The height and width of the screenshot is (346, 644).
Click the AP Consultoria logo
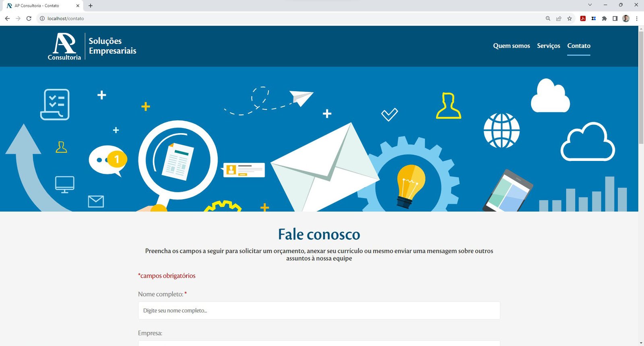[92, 47]
